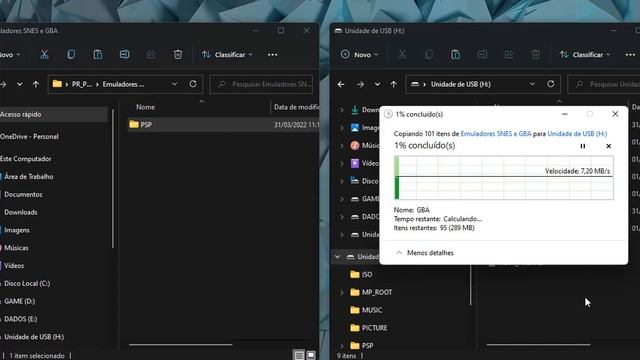Viewport: 640px width, 360px height.
Task: Switch to large icons view in left window
Action: [311, 356]
